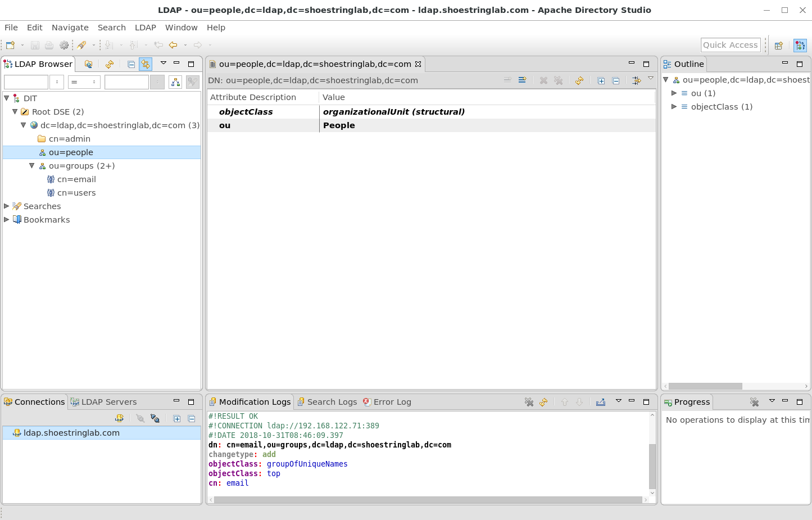Screen dimensions: 812x520
Task: Collapse dc=ldap,dc=shoestringlab,dc=com node
Action: click(x=24, y=125)
